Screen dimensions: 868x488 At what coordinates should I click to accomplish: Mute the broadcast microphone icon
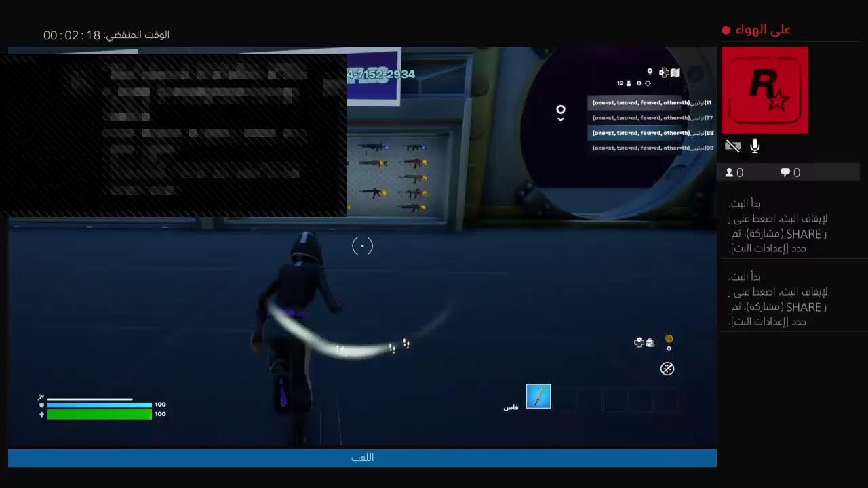755,146
